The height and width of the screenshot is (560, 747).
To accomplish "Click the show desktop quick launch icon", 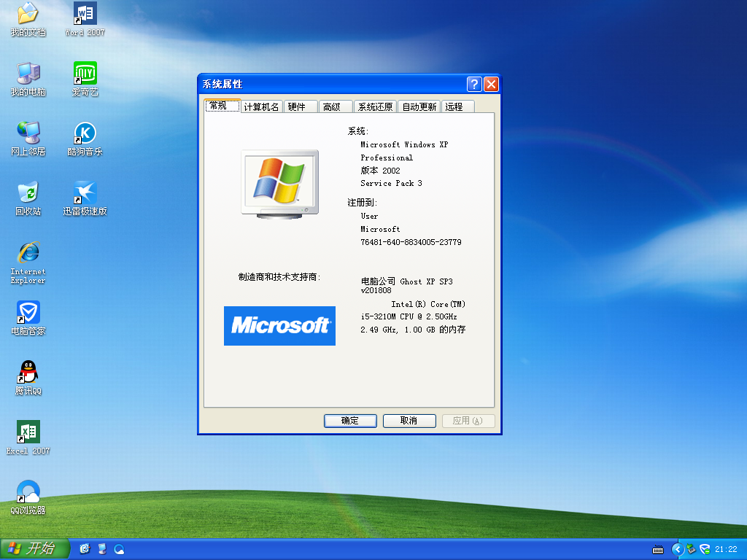I will 102,549.
